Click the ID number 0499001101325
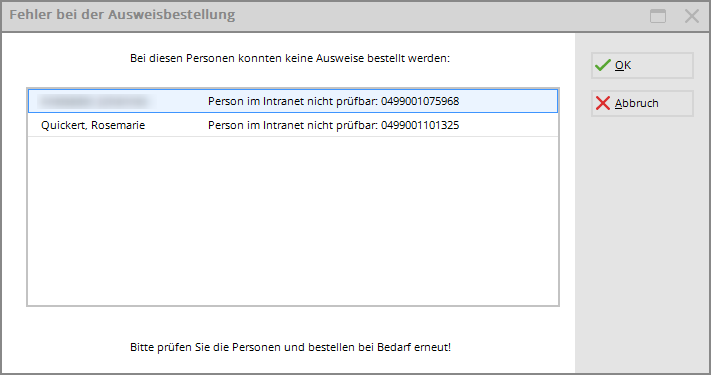The height and width of the screenshot is (375, 711). tap(420, 125)
